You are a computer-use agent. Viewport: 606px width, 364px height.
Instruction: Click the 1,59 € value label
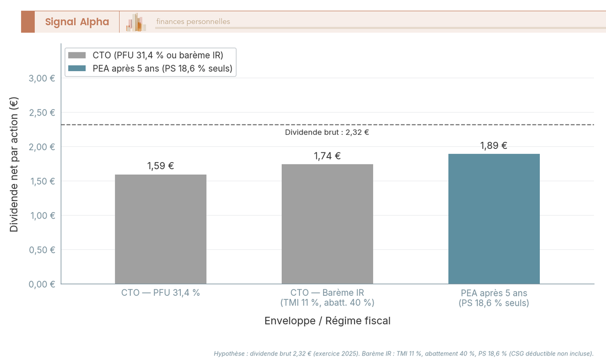[161, 166]
